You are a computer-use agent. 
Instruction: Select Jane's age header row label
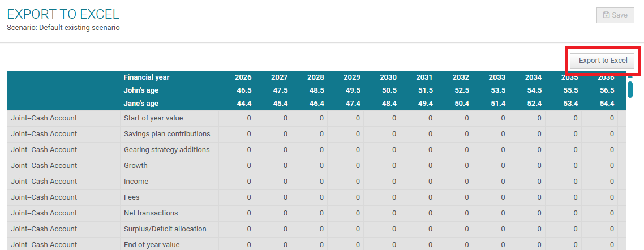pos(141,104)
